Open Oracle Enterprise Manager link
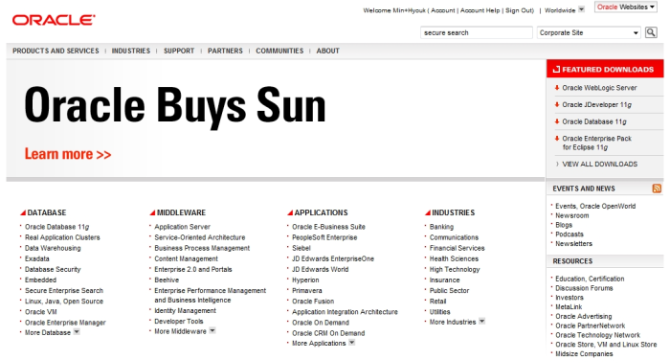Viewport: 665px width, 363px height. (65, 323)
